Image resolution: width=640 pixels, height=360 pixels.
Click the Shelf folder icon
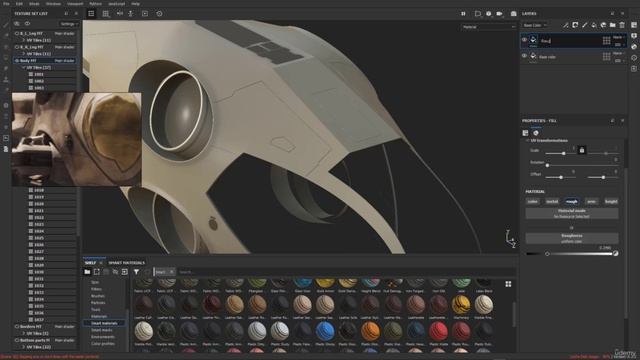[87, 272]
